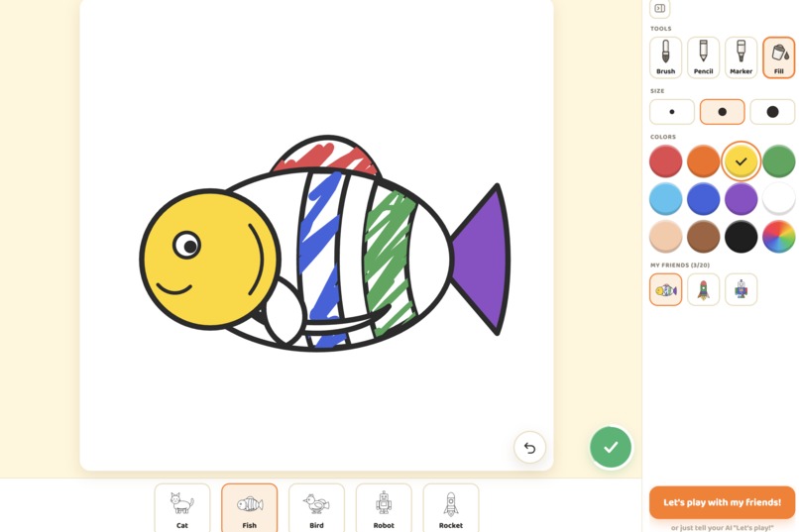Pick the dark blue color swatch
This screenshot has height=532, width=799.
tap(703, 199)
